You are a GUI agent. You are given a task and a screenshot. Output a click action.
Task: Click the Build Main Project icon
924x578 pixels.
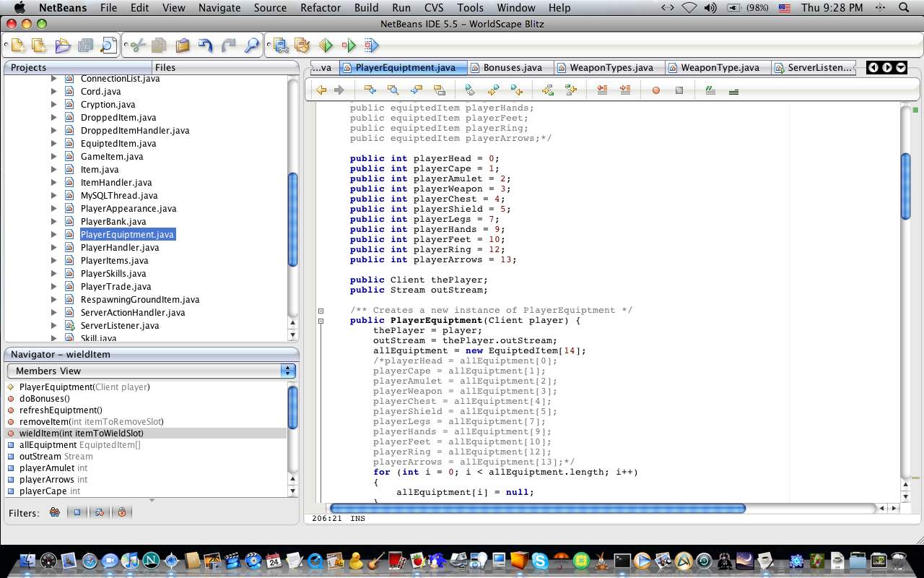pyautogui.click(x=281, y=46)
